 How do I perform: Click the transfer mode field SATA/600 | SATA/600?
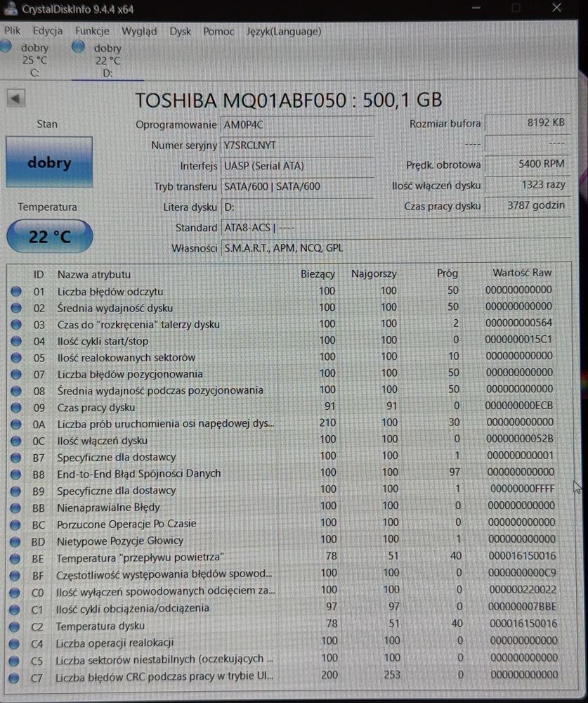coord(297,186)
